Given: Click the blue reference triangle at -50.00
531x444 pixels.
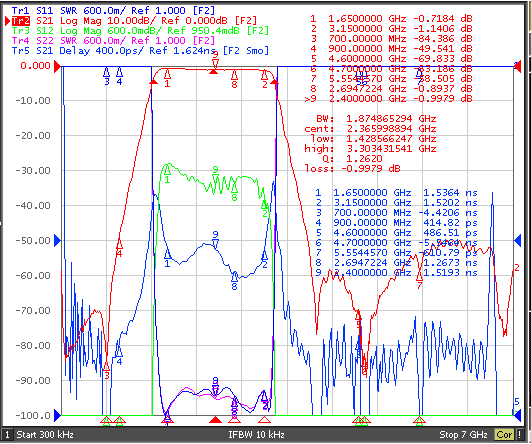Looking at the screenshot, I should 58,240.
